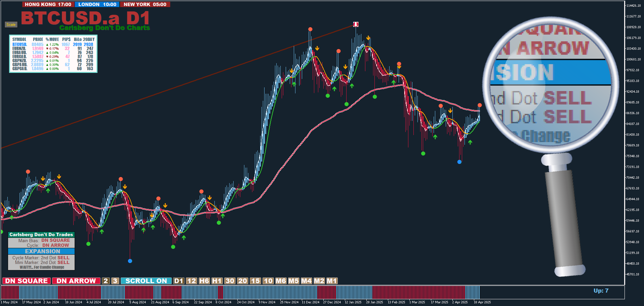
Task: Click the 114426.18 price axis label
Action: click(x=634, y=6)
